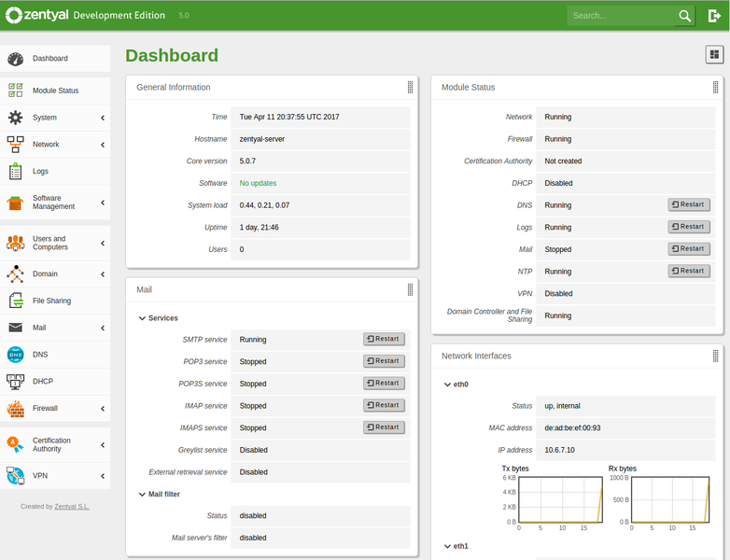Open the Zentyal S.L. link

[x=72, y=507]
